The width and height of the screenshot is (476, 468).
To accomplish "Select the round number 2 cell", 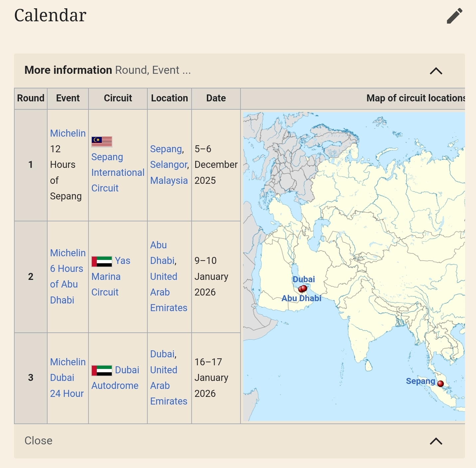I will coord(31,277).
